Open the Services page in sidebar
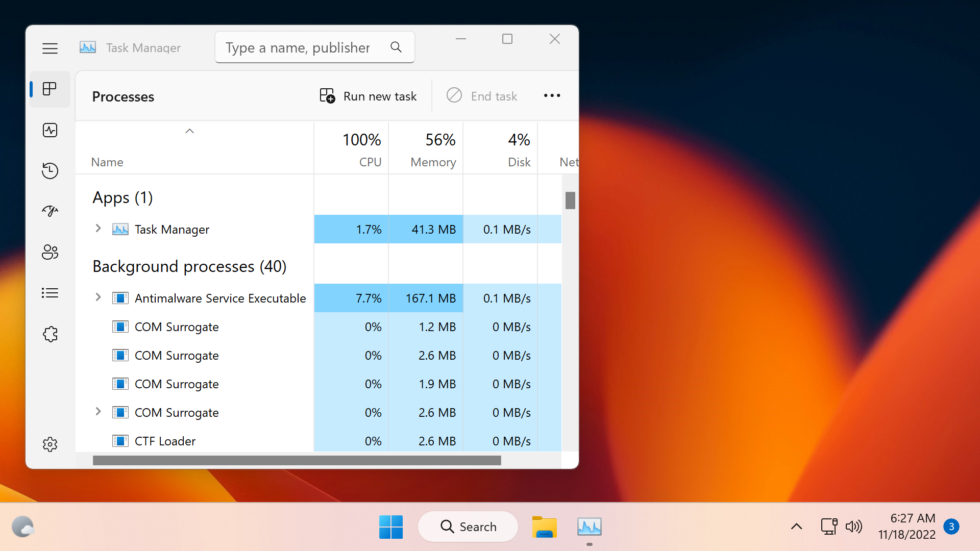Screen dimensions: 980x551 click(50, 334)
